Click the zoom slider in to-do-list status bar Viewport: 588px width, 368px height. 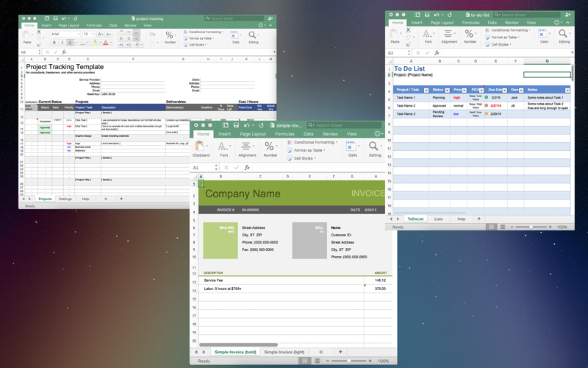531,227
